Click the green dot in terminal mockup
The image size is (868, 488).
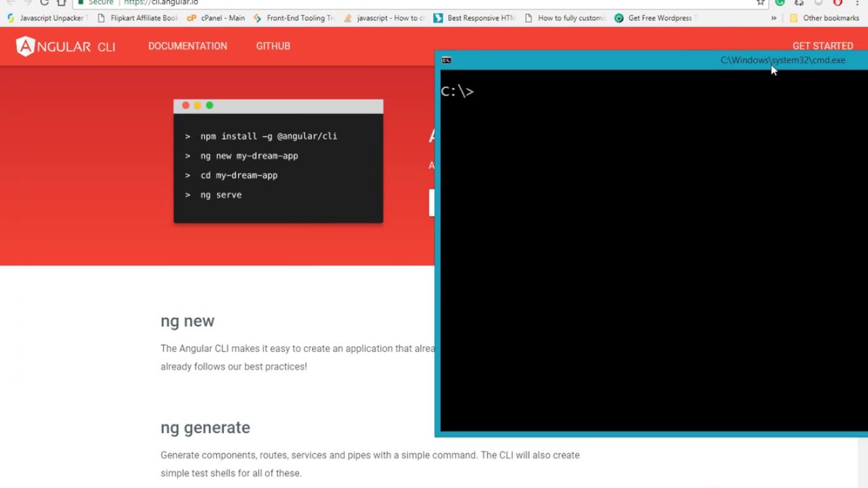pos(210,105)
